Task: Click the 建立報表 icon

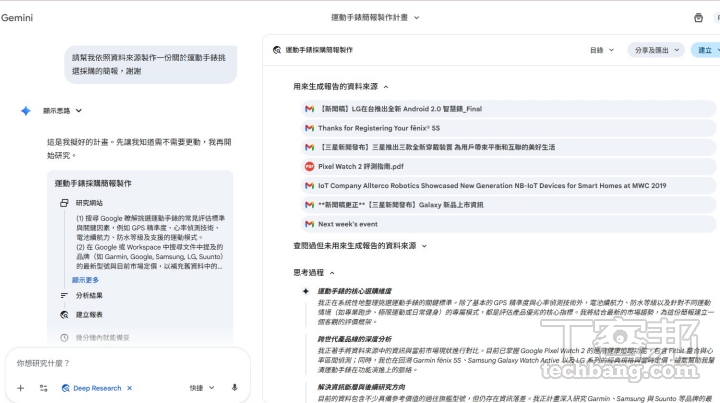Action: click(64, 315)
